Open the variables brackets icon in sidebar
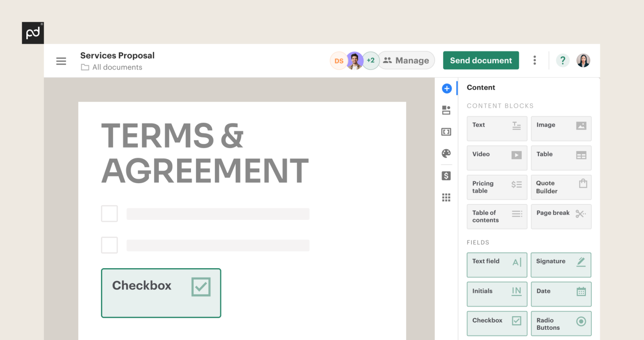 (x=446, y=132)
